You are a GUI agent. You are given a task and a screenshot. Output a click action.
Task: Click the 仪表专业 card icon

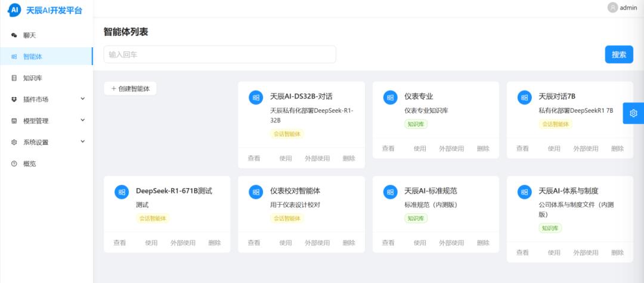[x=390, y=97]
